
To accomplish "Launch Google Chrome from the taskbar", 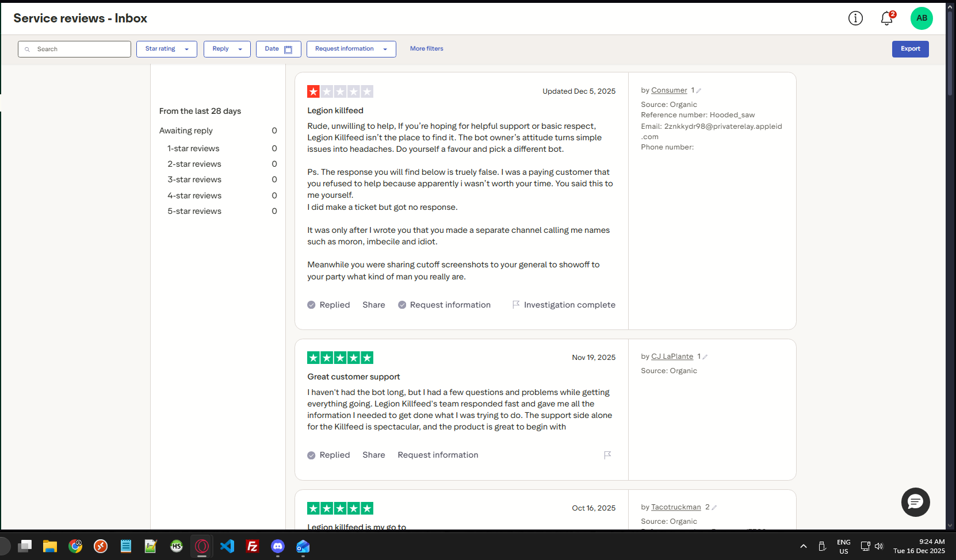I will tap(75, 546).
